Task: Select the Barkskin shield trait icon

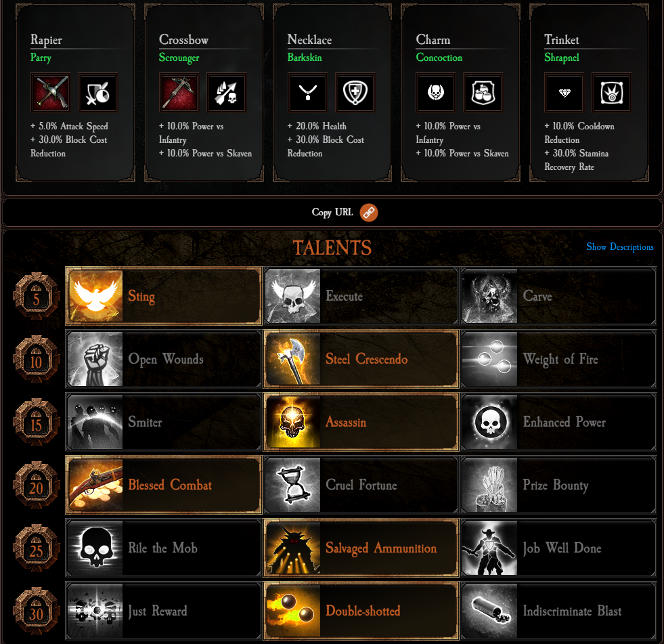Action: [x=355, y=92]
